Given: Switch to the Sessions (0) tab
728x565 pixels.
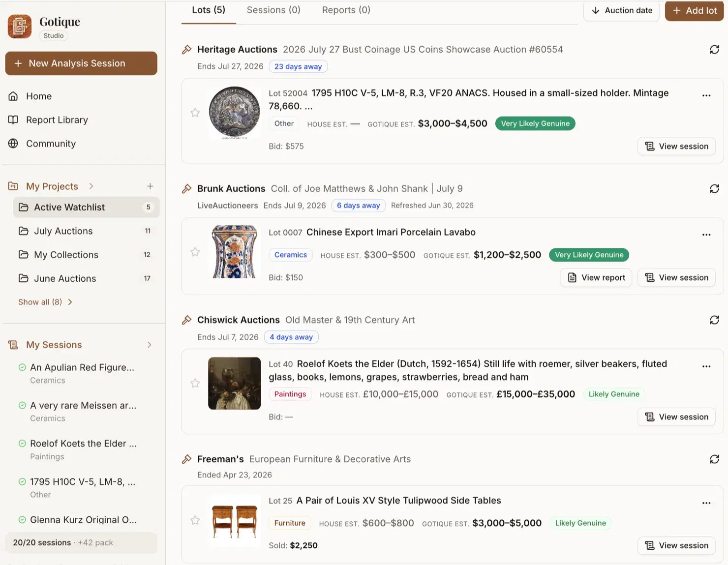Looking at the screenshot, I should pyautogui.click(x=273, y=10).
